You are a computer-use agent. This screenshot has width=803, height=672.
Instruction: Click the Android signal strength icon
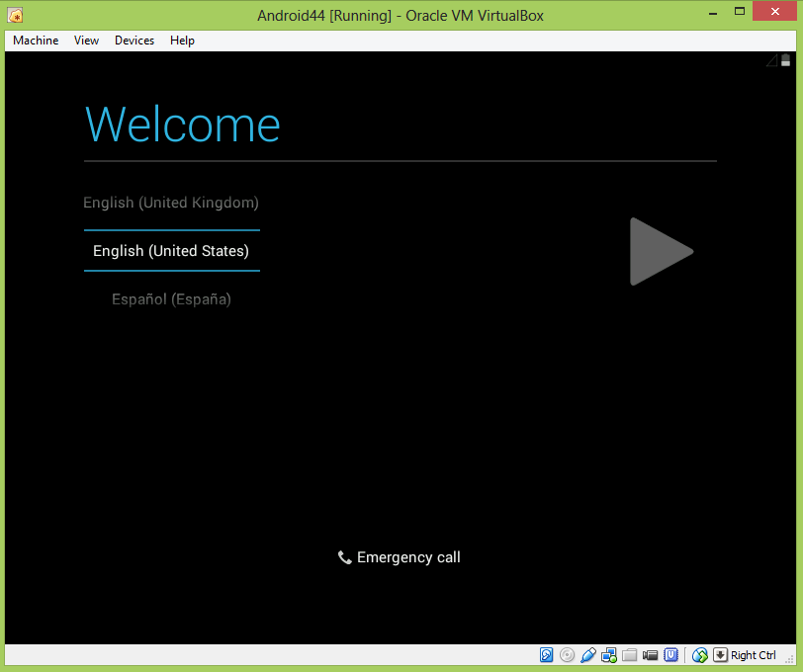771,60
